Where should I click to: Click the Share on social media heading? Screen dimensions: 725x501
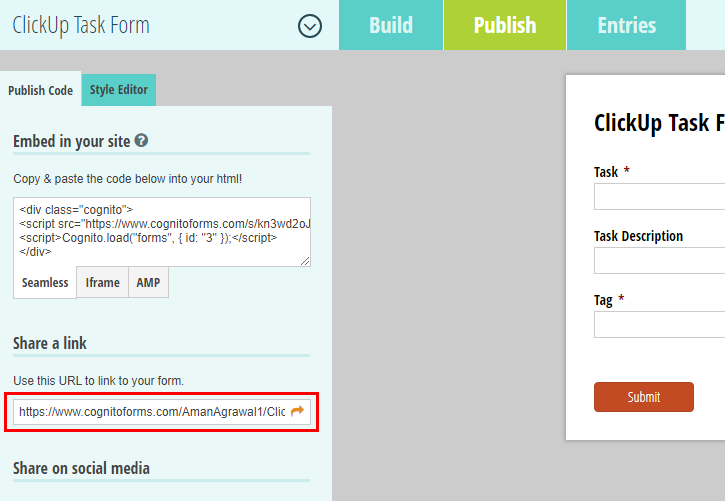click(81, 468)
